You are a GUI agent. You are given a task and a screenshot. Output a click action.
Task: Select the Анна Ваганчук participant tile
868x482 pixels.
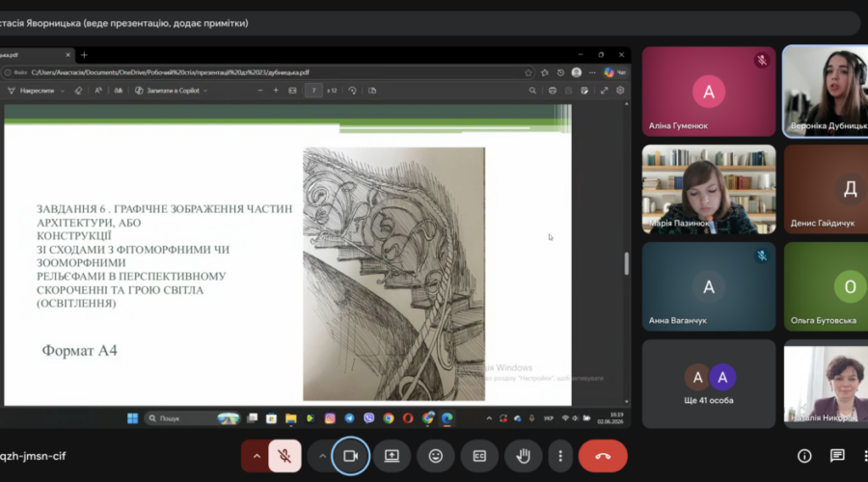(x=709, y=286)
